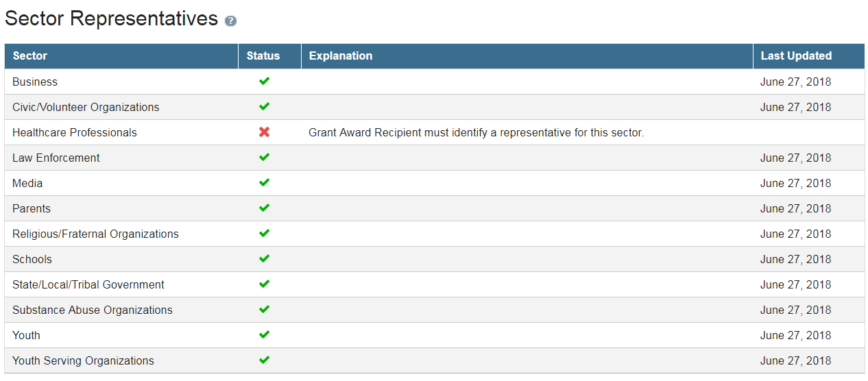This screenshot has width=868, height=381.
Task: Select the Youth sector name
Action: tap(26, 336)
